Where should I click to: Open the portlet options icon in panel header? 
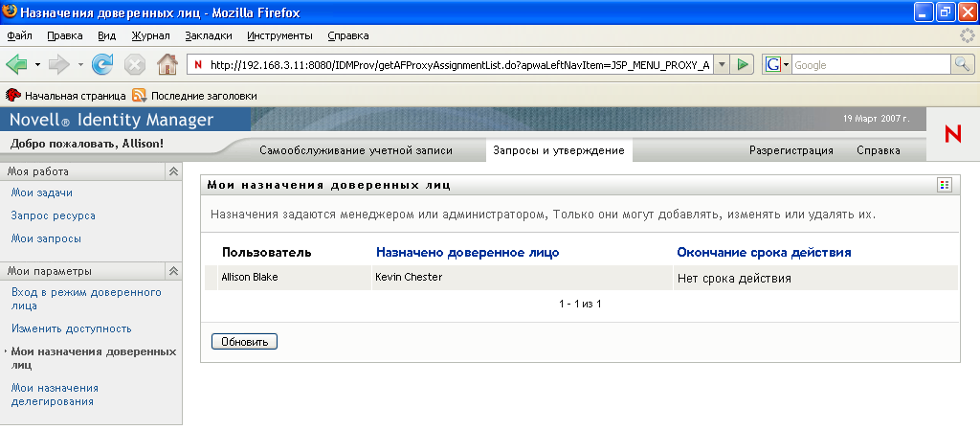[x=944, y=185]
